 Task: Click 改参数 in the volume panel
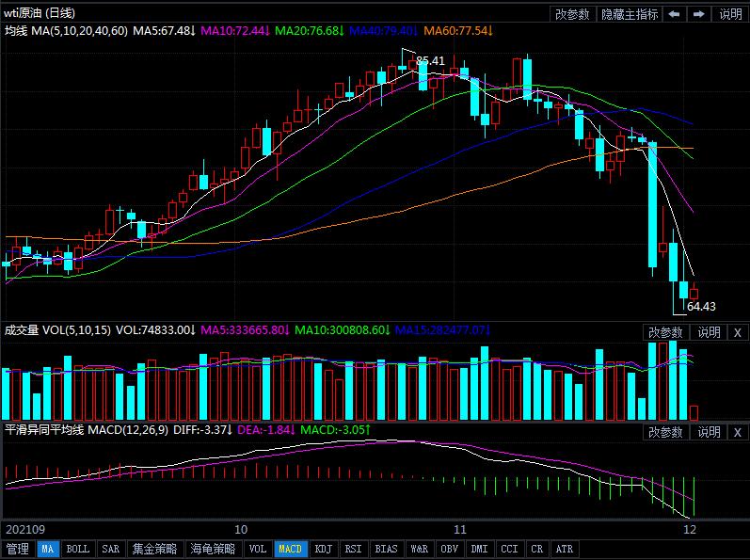point(665,332)
